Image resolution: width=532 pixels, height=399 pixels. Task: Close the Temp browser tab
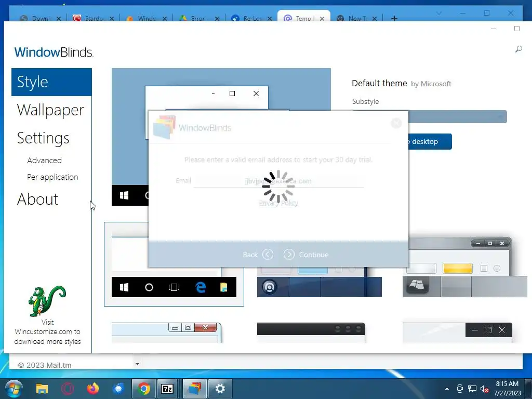[x=322, y=19]
